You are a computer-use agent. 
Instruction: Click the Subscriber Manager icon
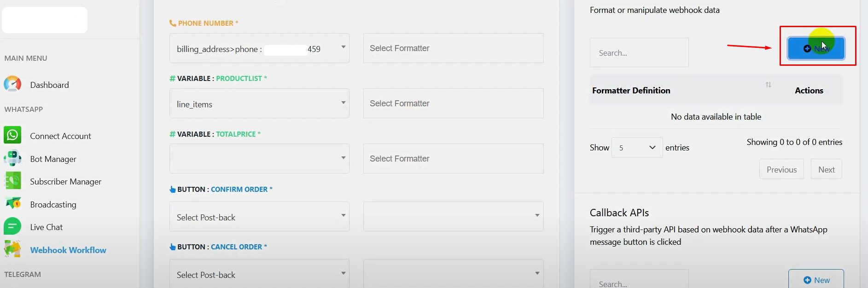click(x=12, y=181)
